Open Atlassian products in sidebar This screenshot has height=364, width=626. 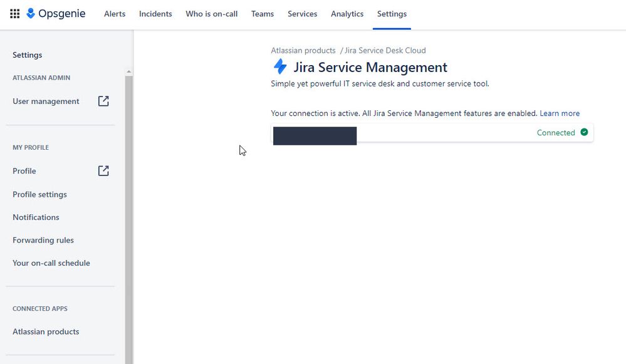click(46, 331)
